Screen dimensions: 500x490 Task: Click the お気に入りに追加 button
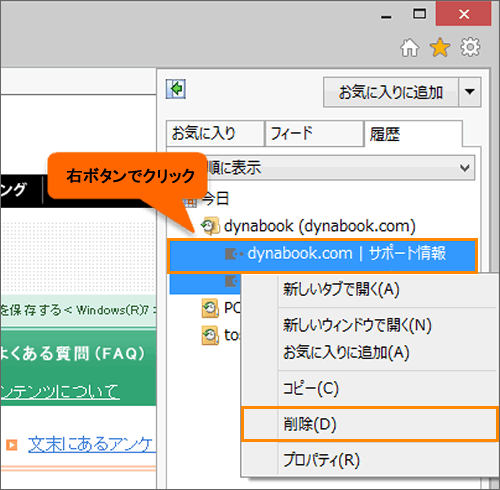point(391,92)
